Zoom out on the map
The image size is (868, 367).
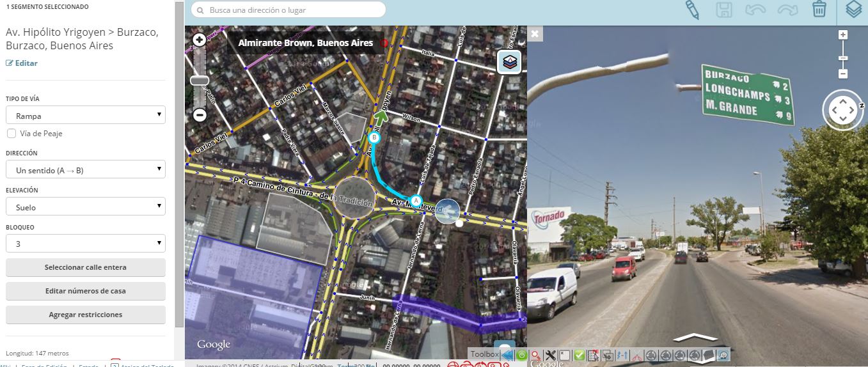click(200, 115)
